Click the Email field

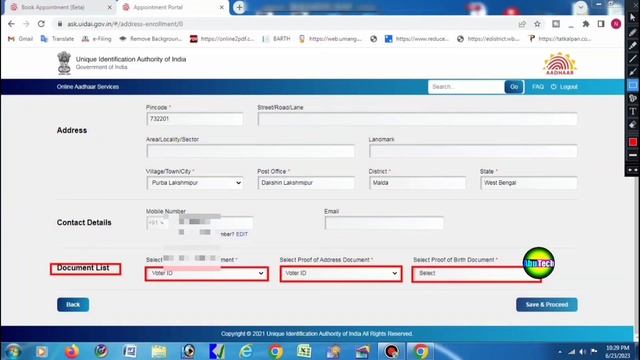tap(384, 223)
